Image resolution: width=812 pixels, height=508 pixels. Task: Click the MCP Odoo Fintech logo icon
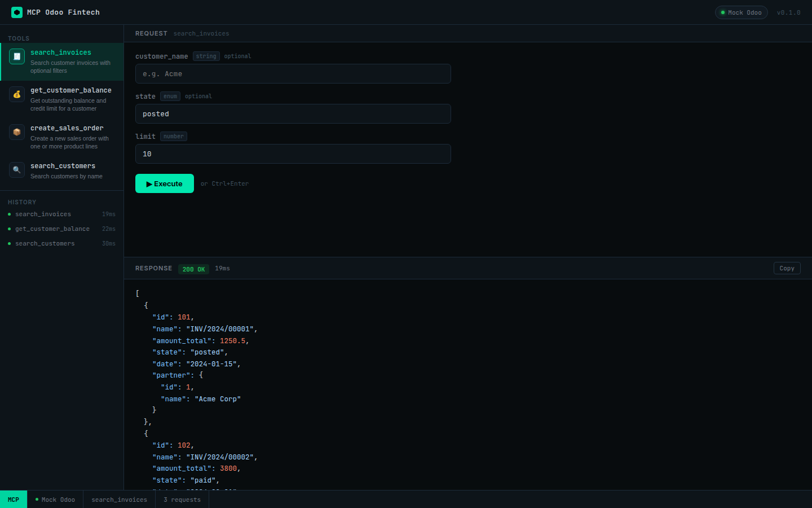point(17,12)
